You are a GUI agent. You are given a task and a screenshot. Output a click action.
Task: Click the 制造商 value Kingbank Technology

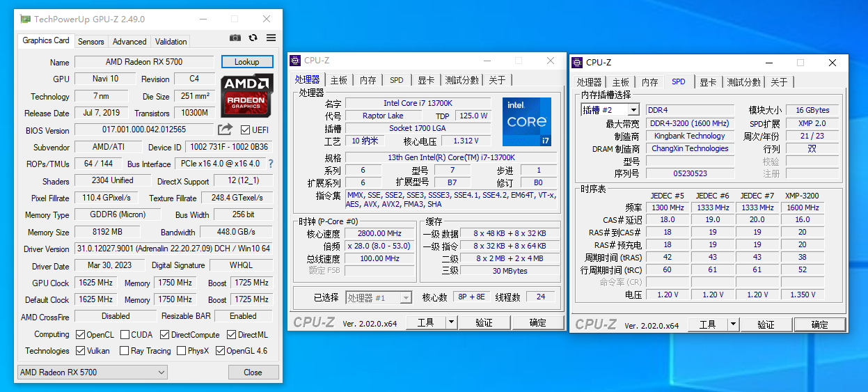[691, 136]
